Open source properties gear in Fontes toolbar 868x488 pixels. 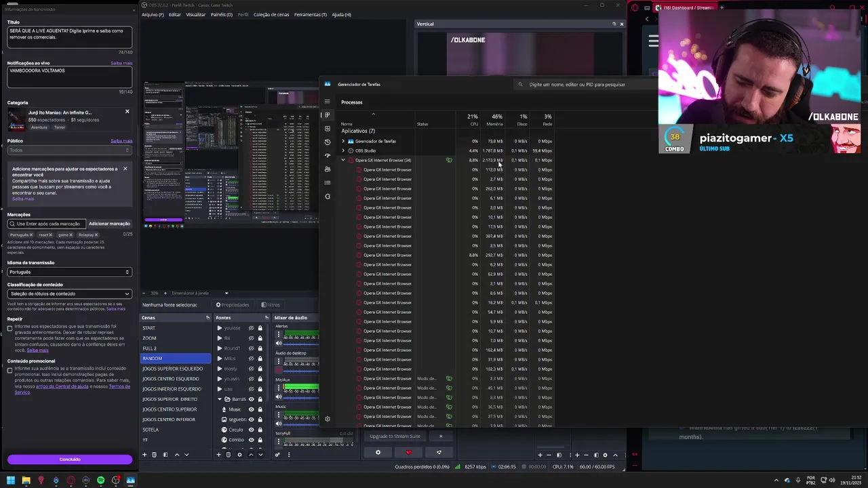click(239, 455)
